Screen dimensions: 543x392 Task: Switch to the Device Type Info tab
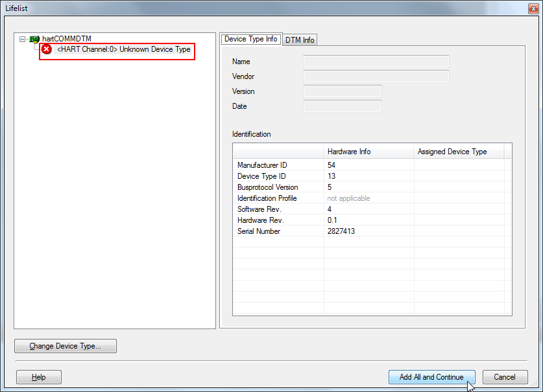250,39
